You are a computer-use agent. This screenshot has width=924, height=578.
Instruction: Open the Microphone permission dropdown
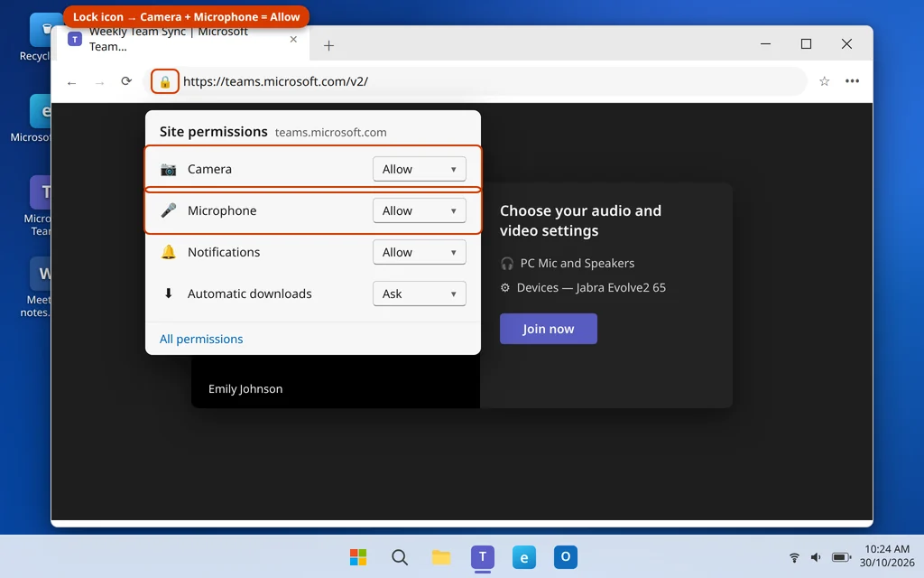[x=419, y=210]
